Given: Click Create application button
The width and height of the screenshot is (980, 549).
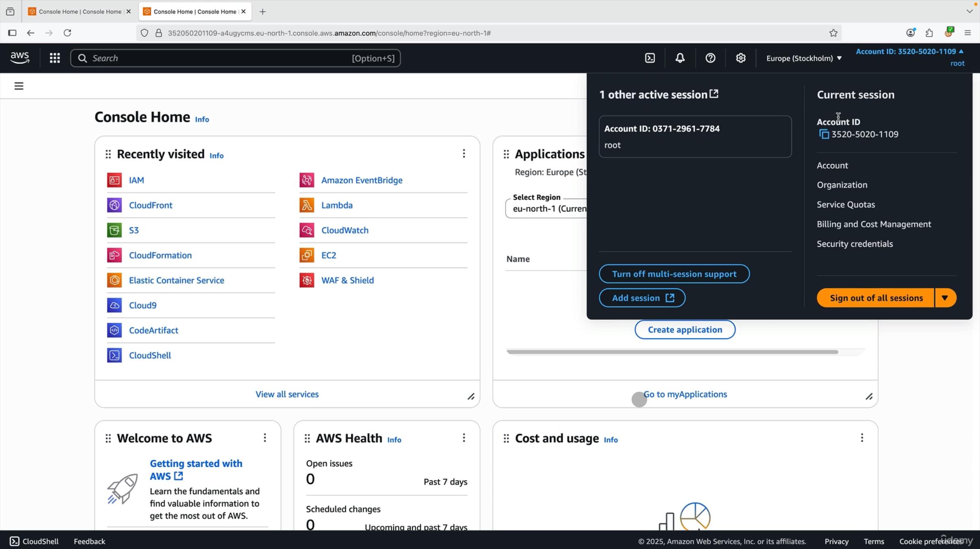Looking at the screenshot, I should click(685, 330).
